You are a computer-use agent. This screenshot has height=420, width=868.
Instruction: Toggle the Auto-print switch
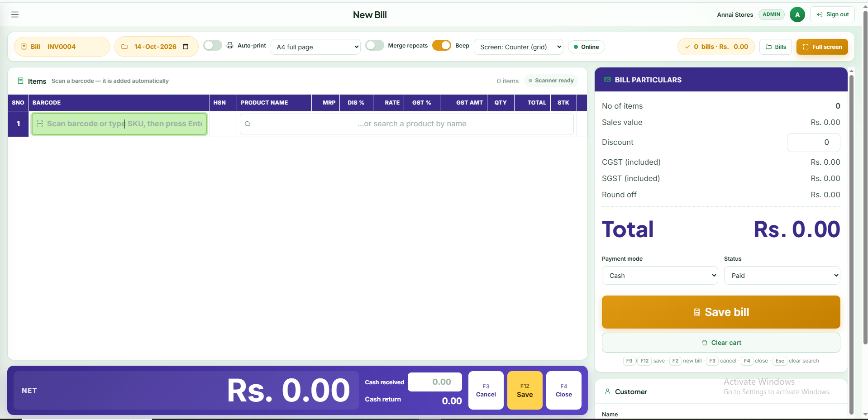click(212, 45)
